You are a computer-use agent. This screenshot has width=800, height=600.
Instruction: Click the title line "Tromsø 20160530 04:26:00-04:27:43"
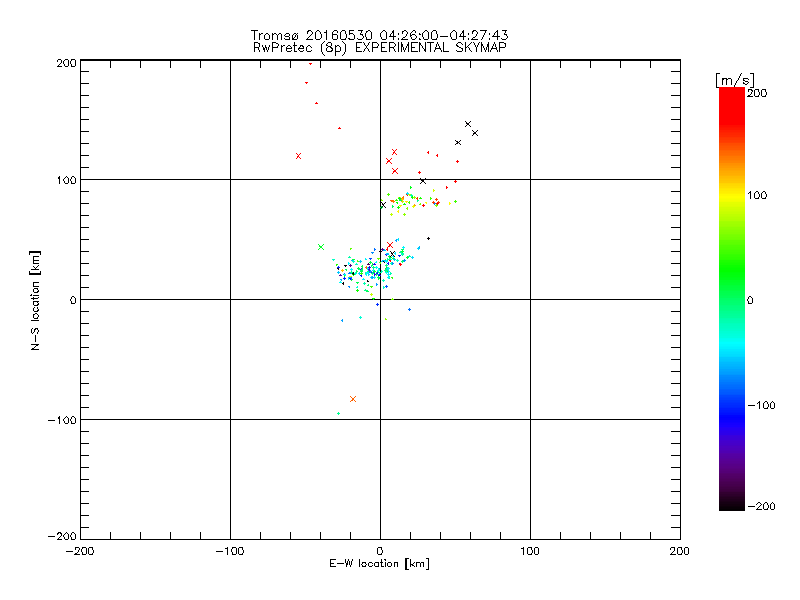(379, 35)
